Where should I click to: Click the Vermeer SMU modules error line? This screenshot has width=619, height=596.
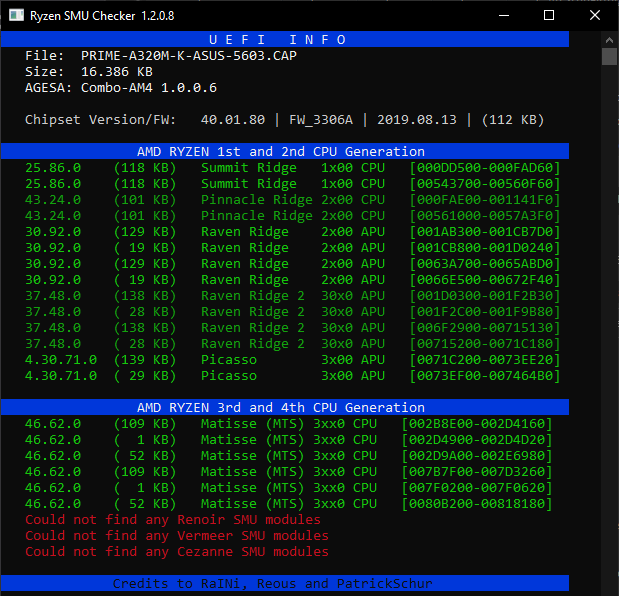(x=177, y=536)
